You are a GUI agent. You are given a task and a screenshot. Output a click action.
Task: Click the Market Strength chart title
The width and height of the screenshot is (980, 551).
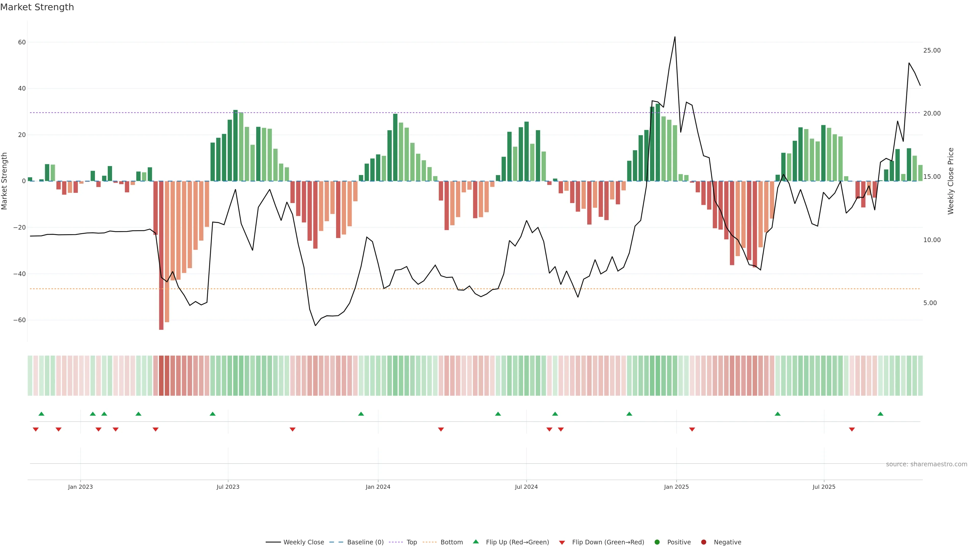tap(37, 7)
